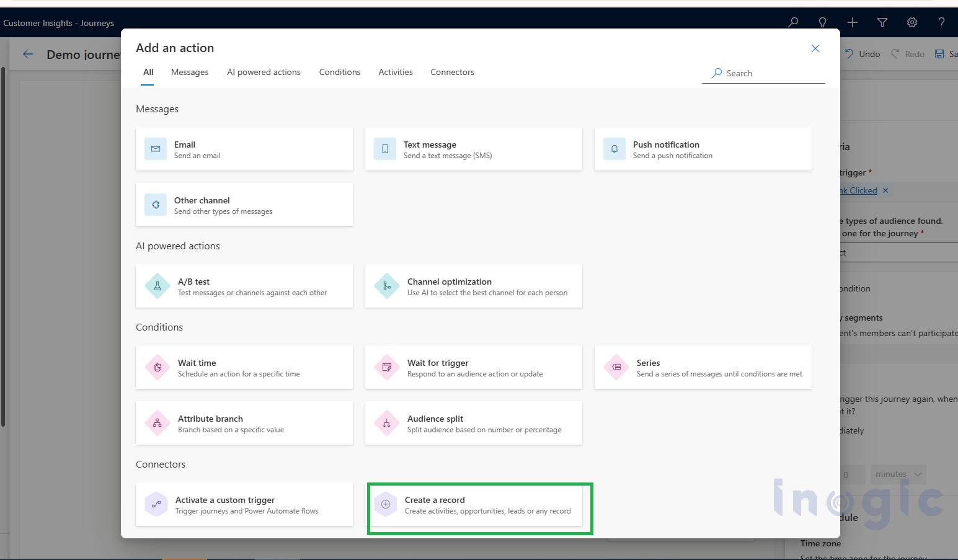
Task: Remove the Link Clicked trigger tag
Action: click(885, 190)
